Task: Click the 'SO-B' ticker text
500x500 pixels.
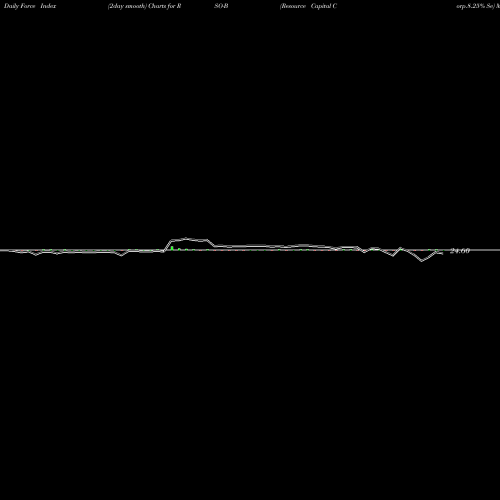Action: coord(221,6)
